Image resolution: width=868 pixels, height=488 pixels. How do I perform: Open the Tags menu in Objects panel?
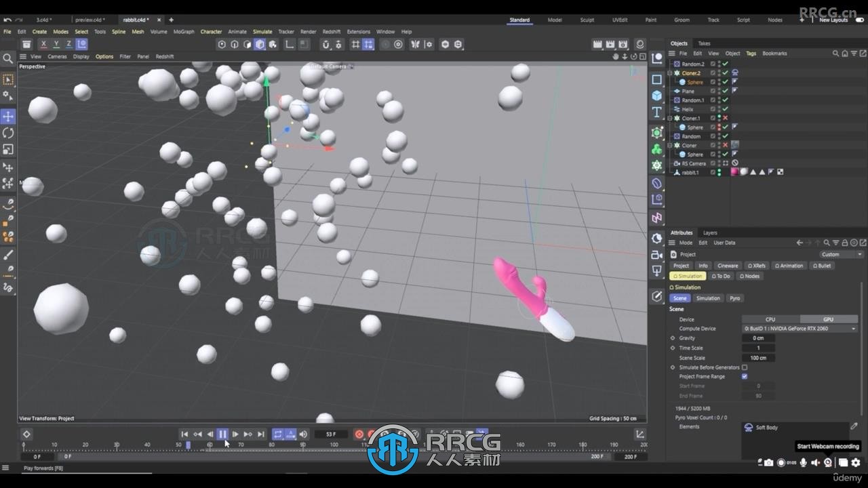[x=751, y=54]
